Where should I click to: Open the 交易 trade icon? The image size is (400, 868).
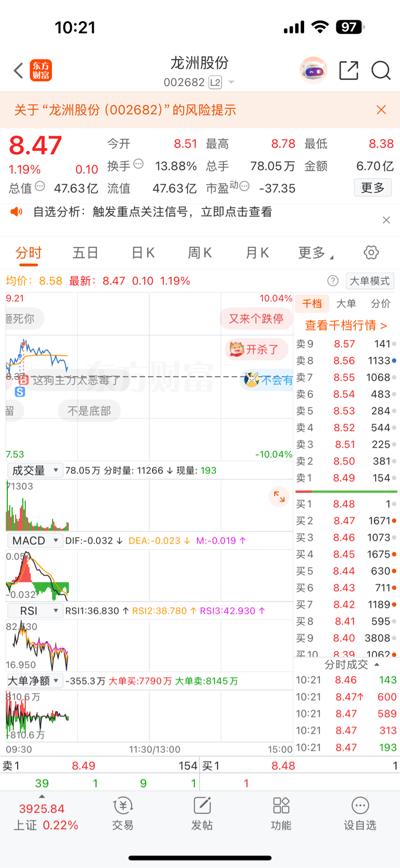pos(123,813)
